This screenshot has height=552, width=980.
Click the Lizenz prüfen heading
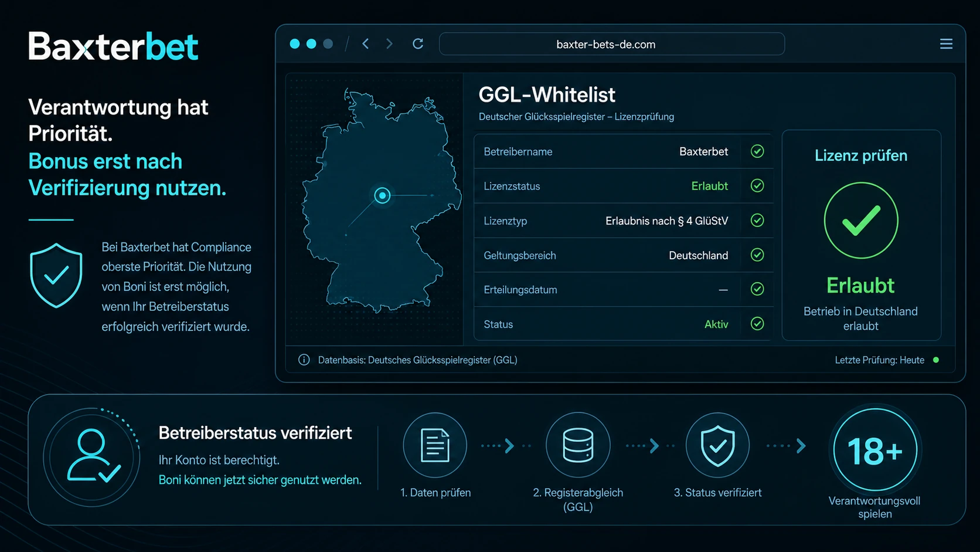point(861,155)
